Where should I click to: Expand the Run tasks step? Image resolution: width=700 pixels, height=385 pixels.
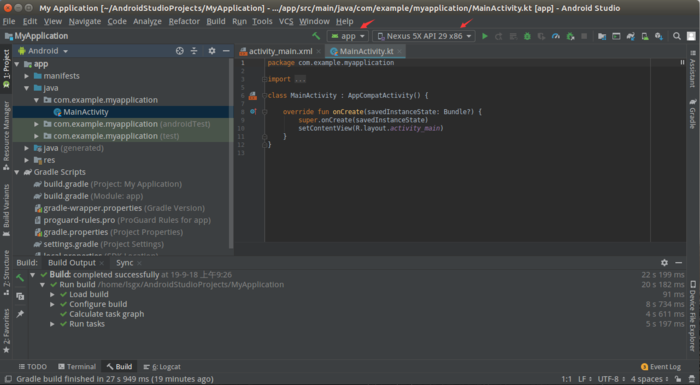[x=52, y=324]
